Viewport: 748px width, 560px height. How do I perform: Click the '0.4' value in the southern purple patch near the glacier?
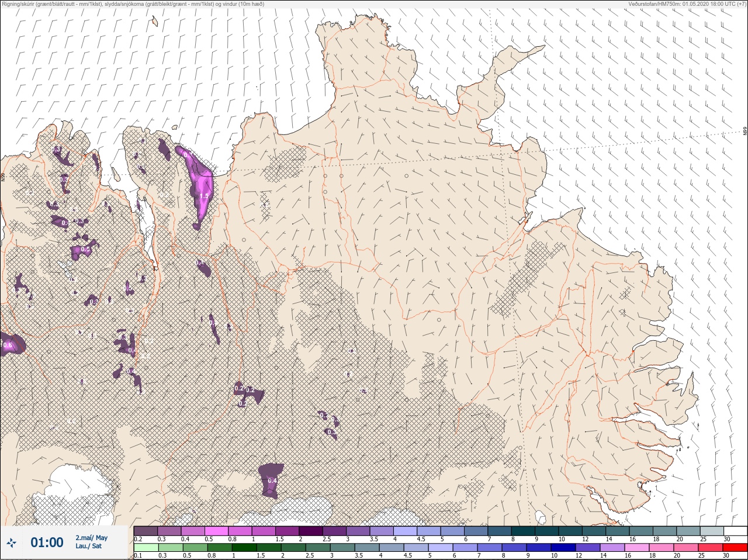point(272,481)
